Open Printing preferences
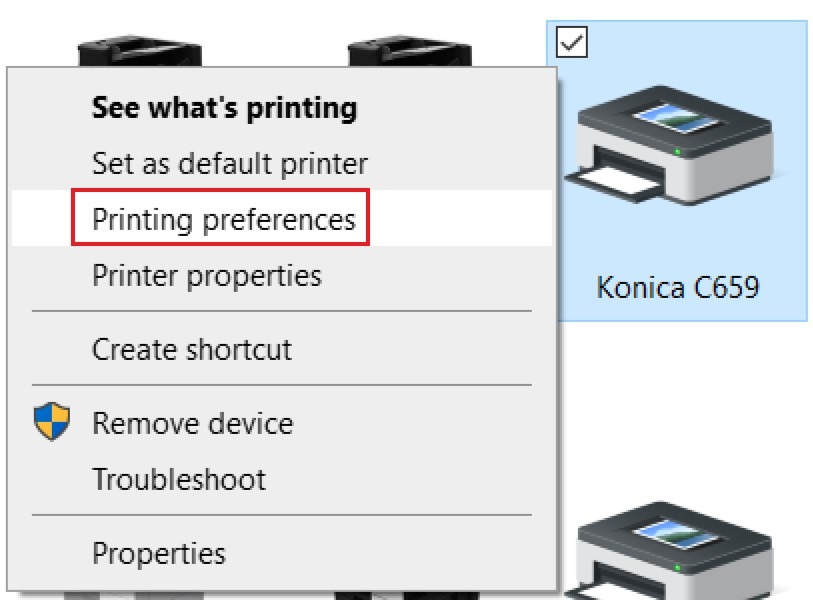 click(x=223, y=219)
